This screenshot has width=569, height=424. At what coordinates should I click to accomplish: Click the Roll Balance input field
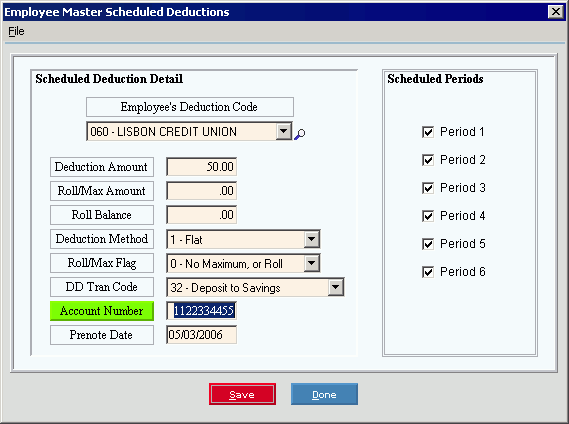click(x=202, y=215)
